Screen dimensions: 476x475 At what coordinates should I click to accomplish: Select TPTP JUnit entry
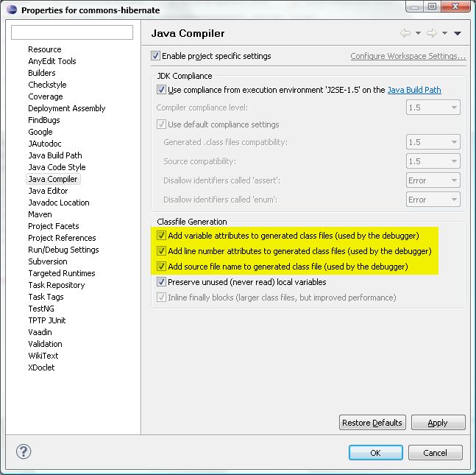[x=47, y=320]
